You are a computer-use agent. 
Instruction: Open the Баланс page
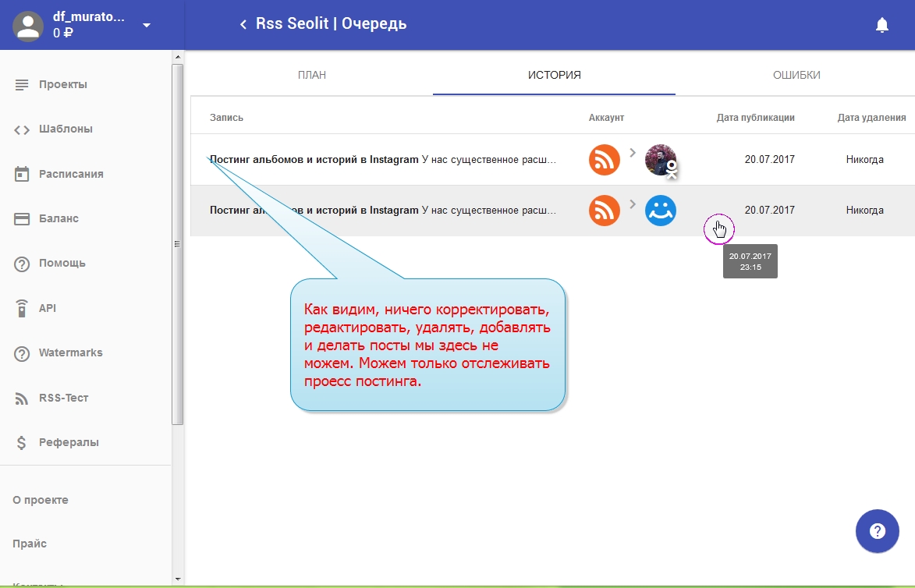coord(59,218)
